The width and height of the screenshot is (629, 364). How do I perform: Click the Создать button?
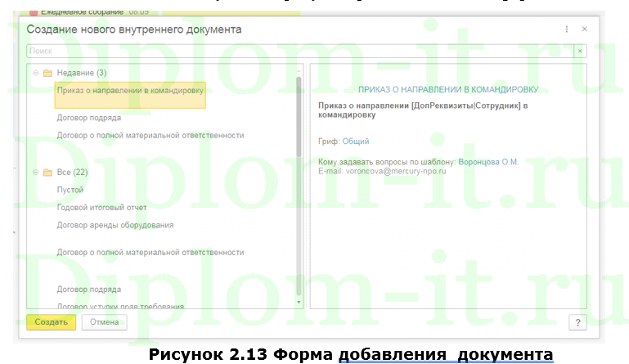pyautogui.click(x=51, y=322)
